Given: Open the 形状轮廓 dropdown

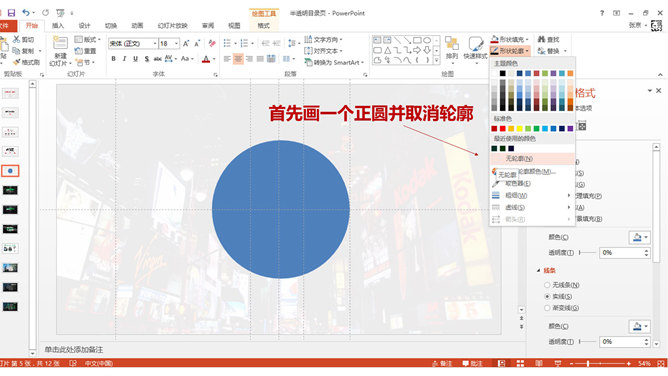Looking at the screenshot, I should [x=510, y=51].
